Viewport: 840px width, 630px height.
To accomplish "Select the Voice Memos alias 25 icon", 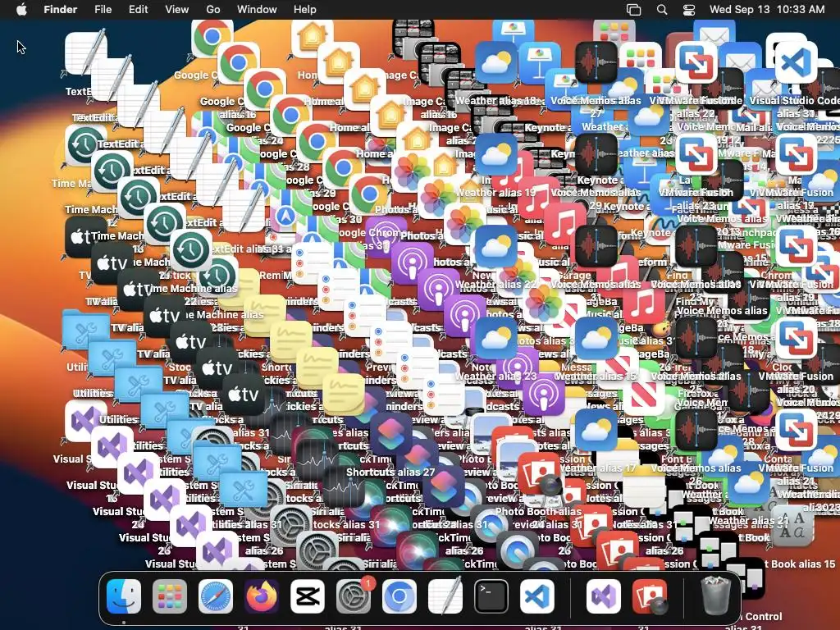I will (696, 339).
